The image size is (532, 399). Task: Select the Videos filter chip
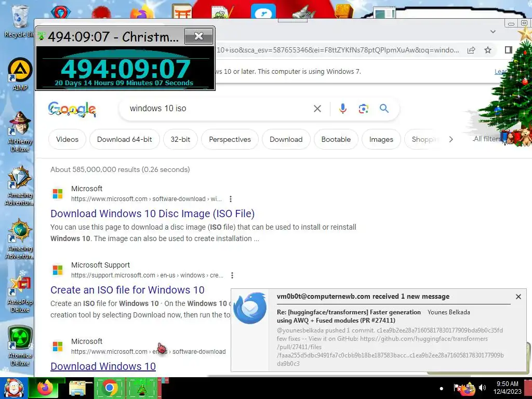point(67,139)
